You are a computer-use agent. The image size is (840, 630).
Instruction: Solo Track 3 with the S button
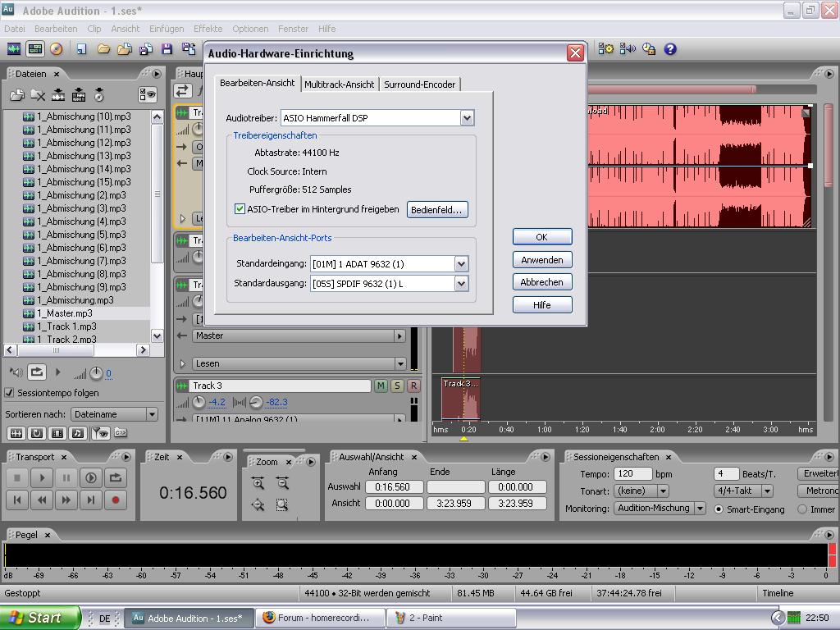click(398, 386)
